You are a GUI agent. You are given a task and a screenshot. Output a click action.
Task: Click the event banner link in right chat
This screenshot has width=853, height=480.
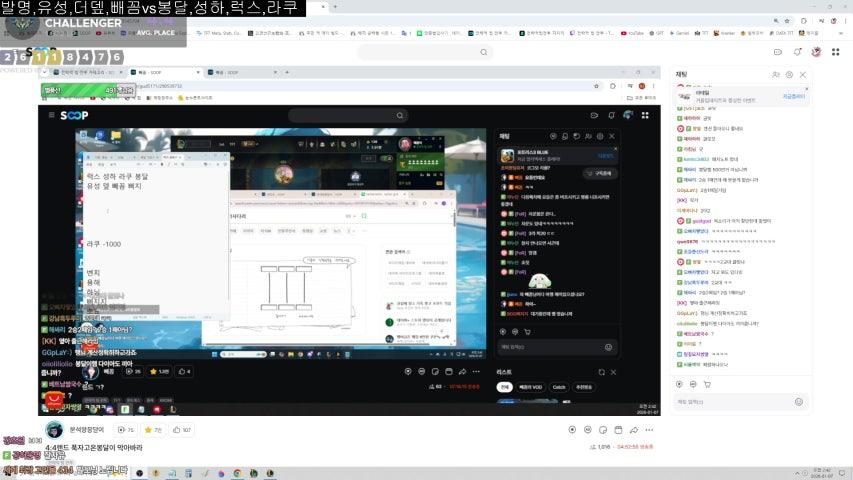(x=793, y=96)
